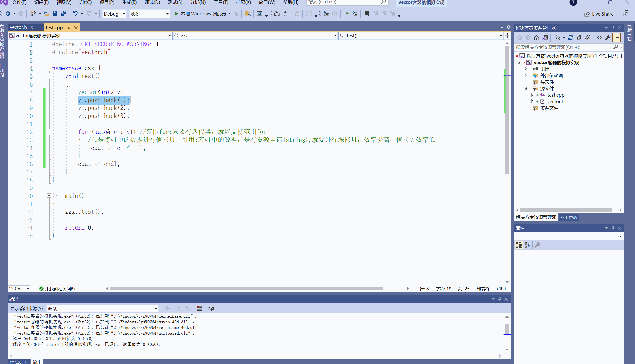
Task: Collapse the namespace zzx code block
Action: [x=49, y=68]
